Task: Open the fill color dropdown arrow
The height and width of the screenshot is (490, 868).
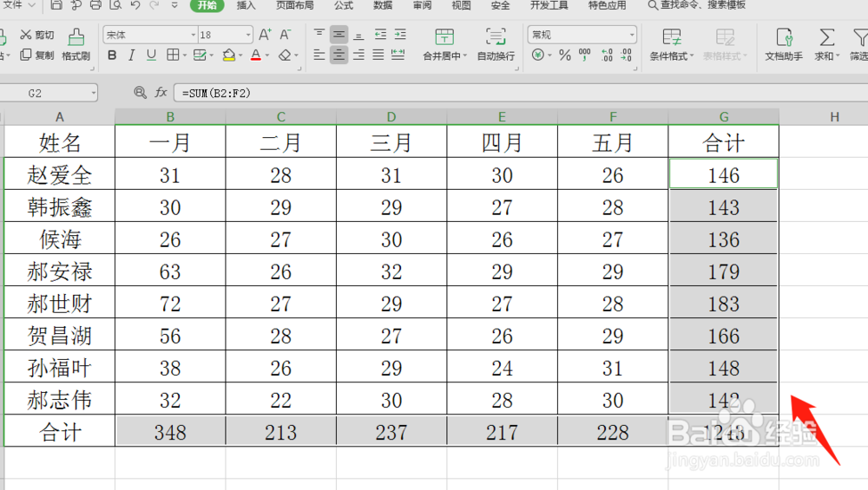Action: click(x=240, y=56)
